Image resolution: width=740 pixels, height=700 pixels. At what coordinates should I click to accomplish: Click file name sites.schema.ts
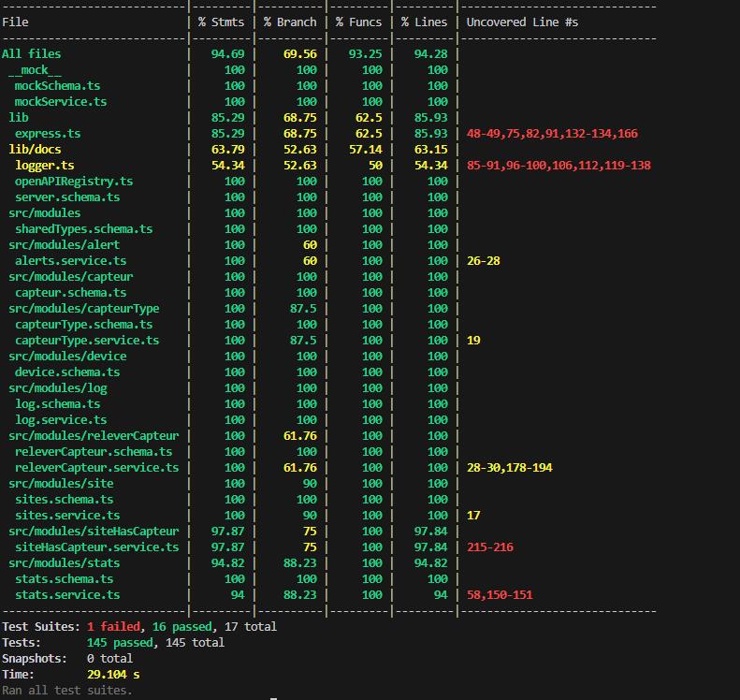click(x=64, y=500)
